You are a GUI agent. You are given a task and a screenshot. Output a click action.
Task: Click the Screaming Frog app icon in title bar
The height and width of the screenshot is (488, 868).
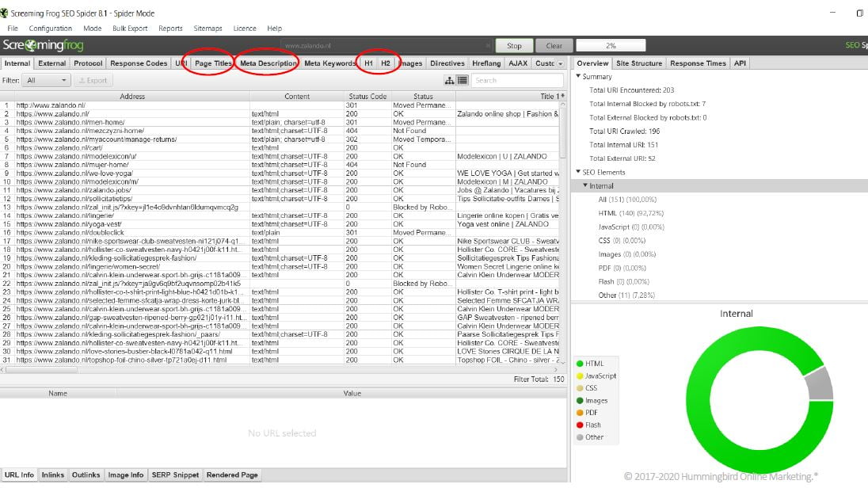tap(5, 13)
